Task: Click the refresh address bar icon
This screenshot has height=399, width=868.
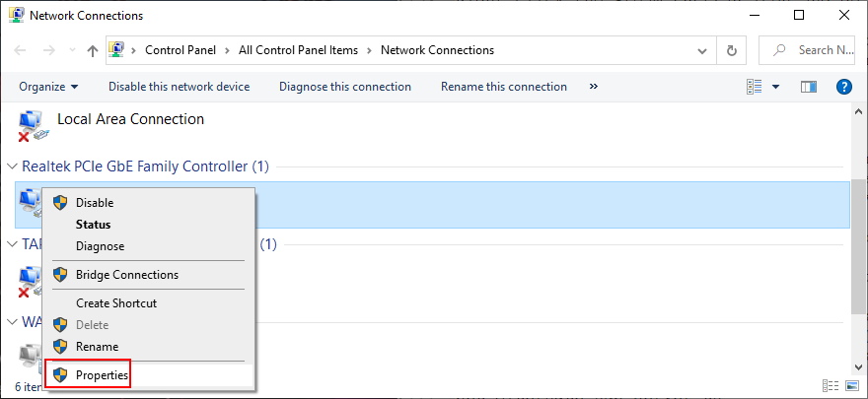Action: pyautogui.click(x=731, y=50)
